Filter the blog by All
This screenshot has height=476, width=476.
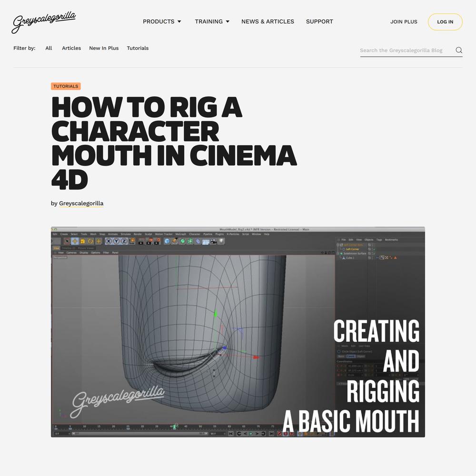point(49,48)
